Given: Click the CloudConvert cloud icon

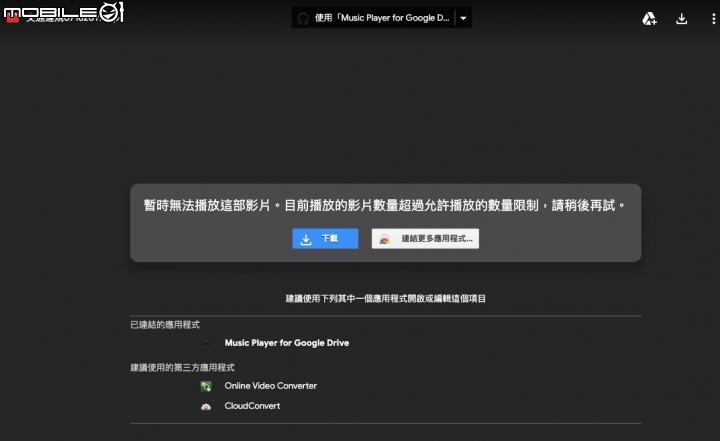Looking at the screenshot, I should tap(206, 407).
